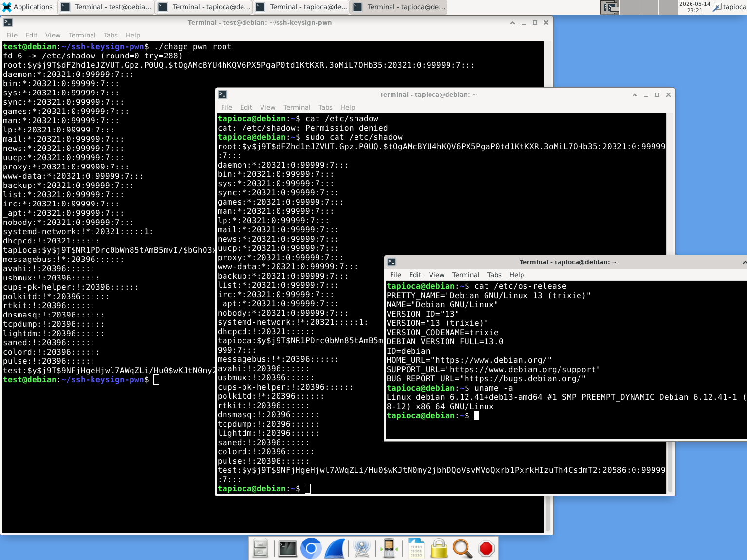Launch Wireshark shark-fin icon in the dock

pyautogui.click(x=335, y=548)
